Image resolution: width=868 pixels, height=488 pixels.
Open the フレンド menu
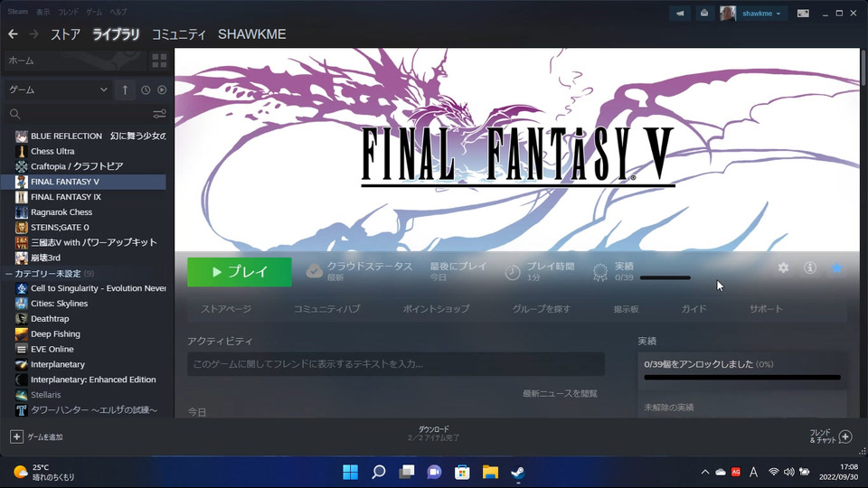68,12
